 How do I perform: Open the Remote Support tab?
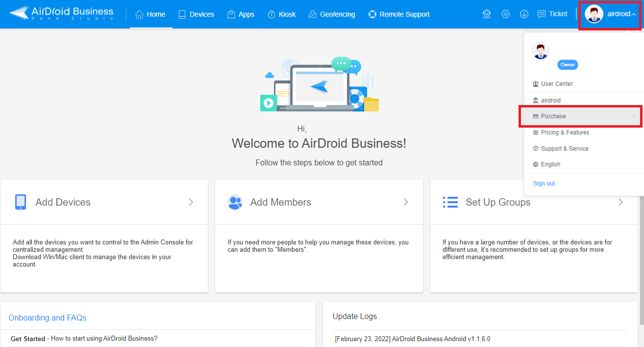click(x=399, y=14)
